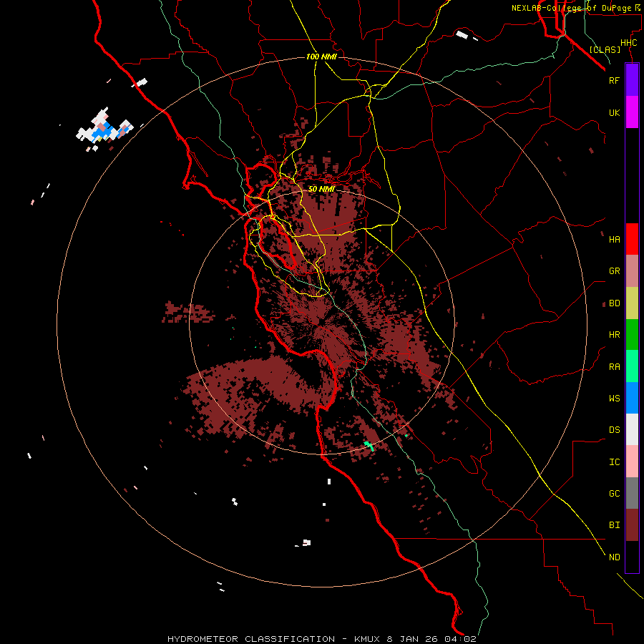The width and height of the screenshot is (644, 644).
Task: Click the WS legend label
Action: click(614, 399)
